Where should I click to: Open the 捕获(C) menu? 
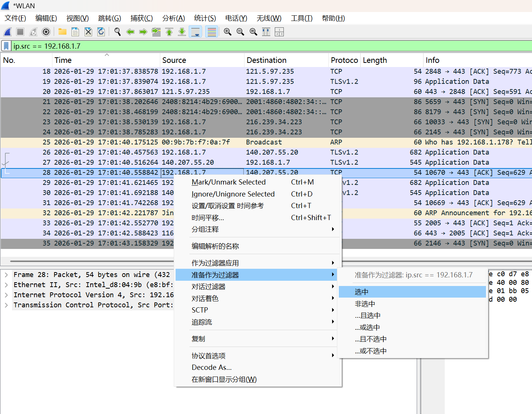tap(142, 18)
